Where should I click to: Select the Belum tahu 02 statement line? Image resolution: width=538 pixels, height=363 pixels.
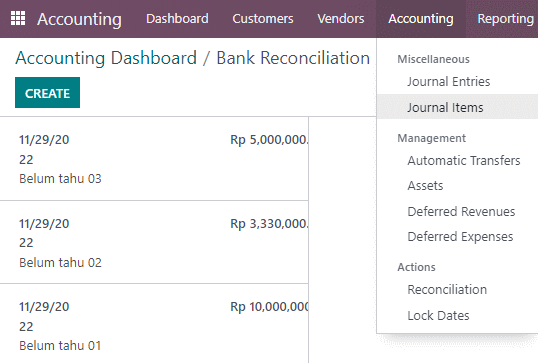[x=154, y=242]
